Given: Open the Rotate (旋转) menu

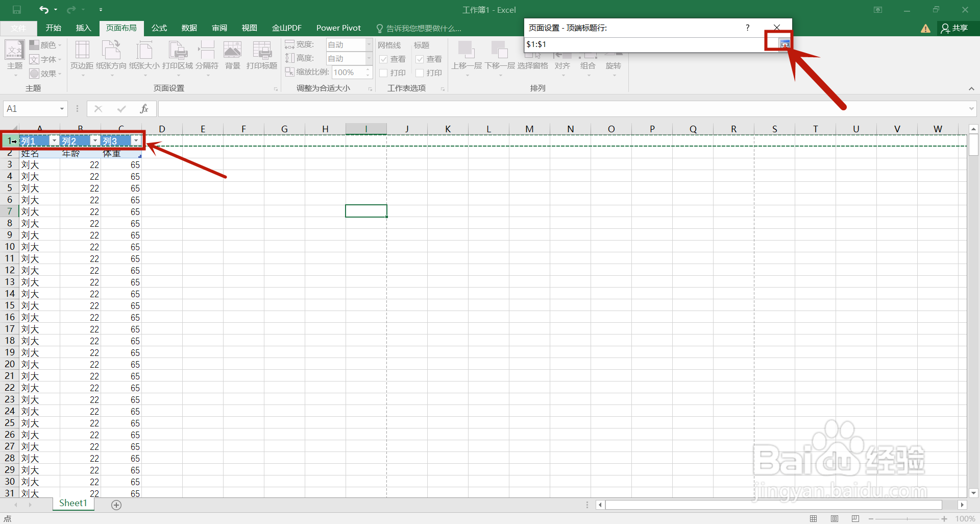Looking at the screenshot, I should 614,65.
